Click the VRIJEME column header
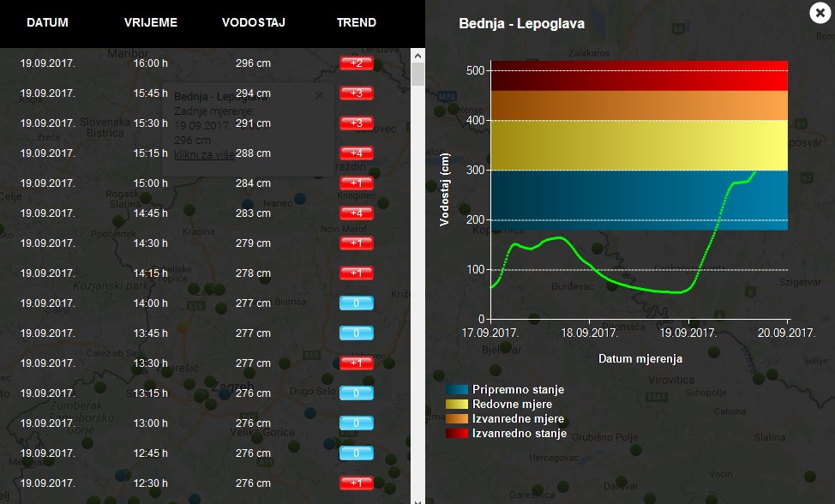 point(151,22)
